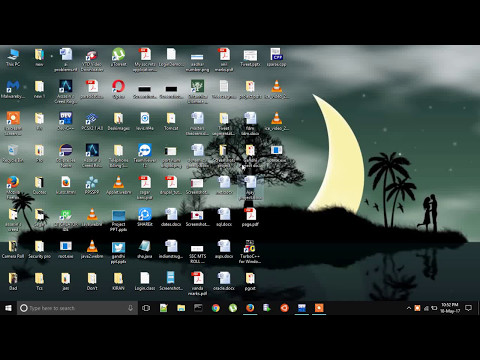The image size is (480, 360).
Task: Launch the TeamViewer 12 shortcut
Action: [x=145, y=156]
